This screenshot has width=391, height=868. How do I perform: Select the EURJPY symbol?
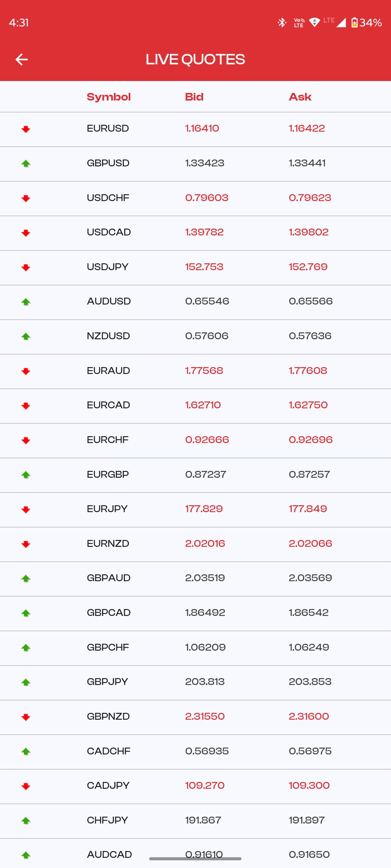coord(107,509)
